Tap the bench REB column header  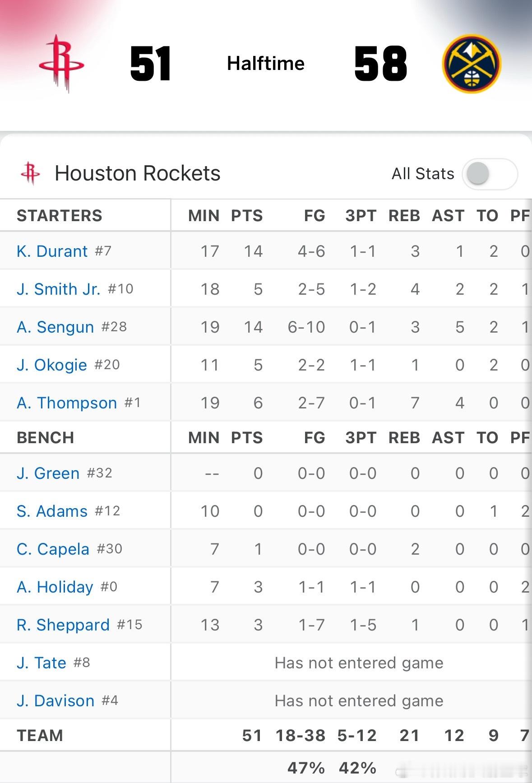pos(404,438)
